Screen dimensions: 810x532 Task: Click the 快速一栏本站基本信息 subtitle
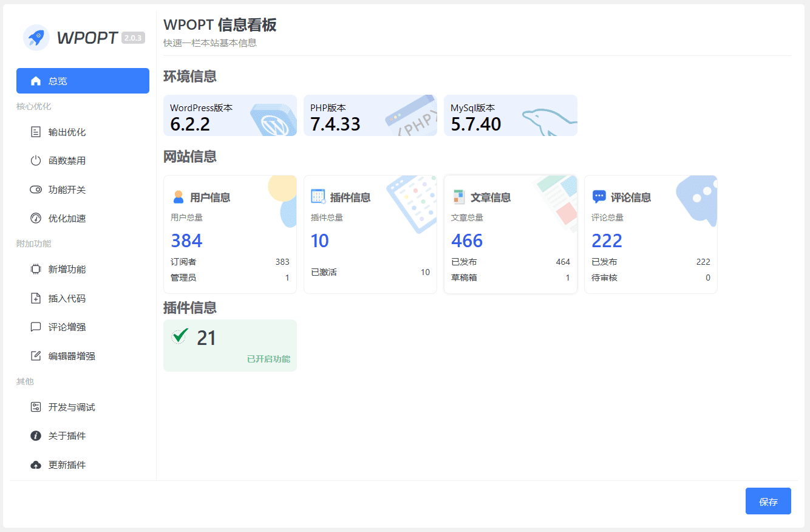pyautogui.click(x=210, y=43)
